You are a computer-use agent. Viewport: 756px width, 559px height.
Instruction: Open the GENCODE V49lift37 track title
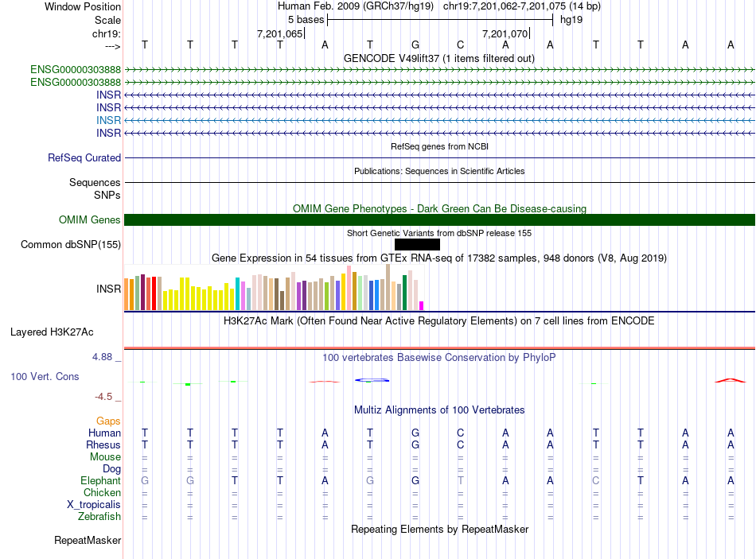[x=439, y=58]
